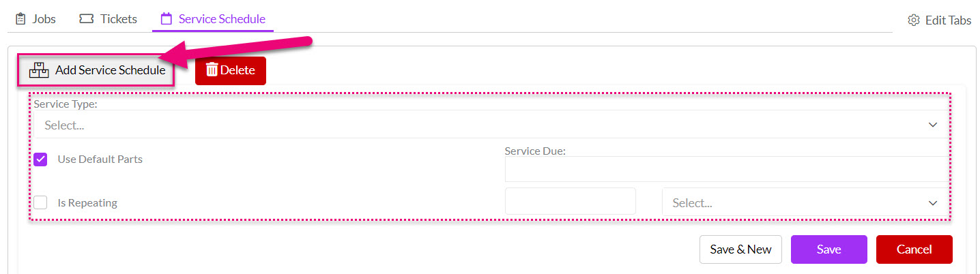Click the Service Due date field
Screen dimensions: 980x274
(727, 169)
